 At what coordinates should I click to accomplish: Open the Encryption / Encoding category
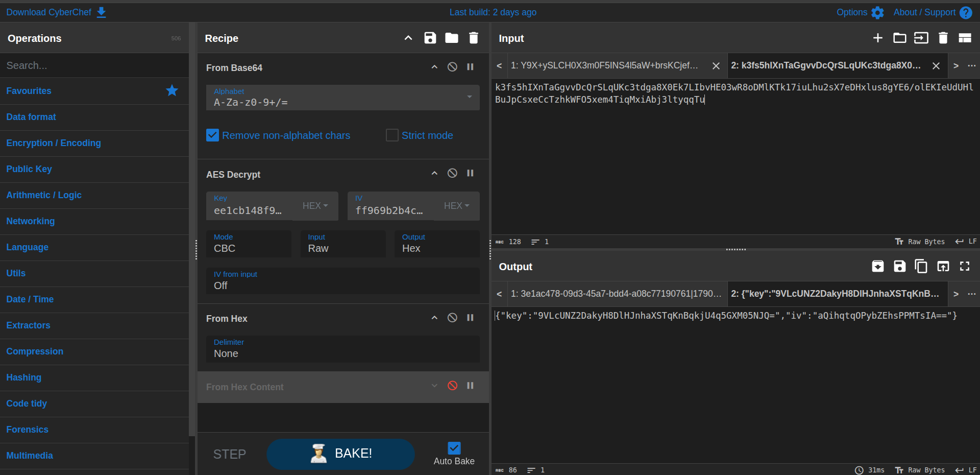pos(54,143)
